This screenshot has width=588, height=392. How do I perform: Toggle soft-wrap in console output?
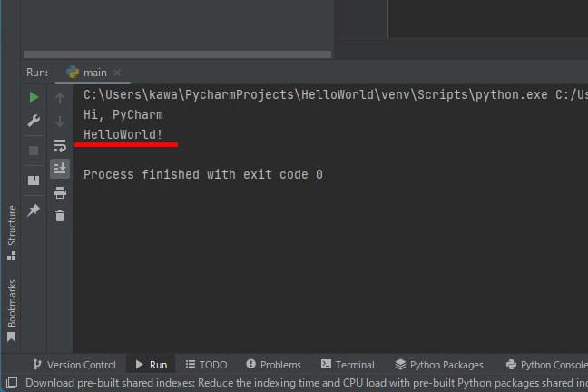(x=60, y=145)
